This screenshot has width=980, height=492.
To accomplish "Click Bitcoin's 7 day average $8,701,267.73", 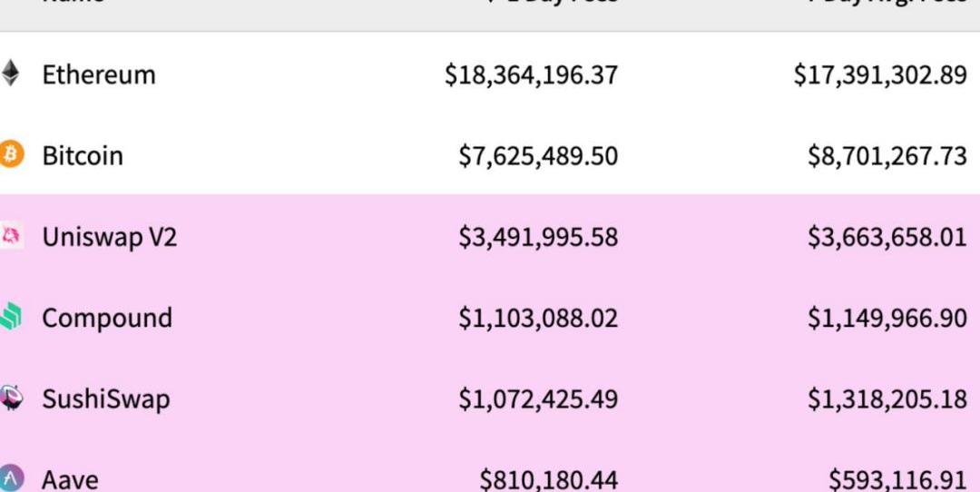I will [887, 155].
